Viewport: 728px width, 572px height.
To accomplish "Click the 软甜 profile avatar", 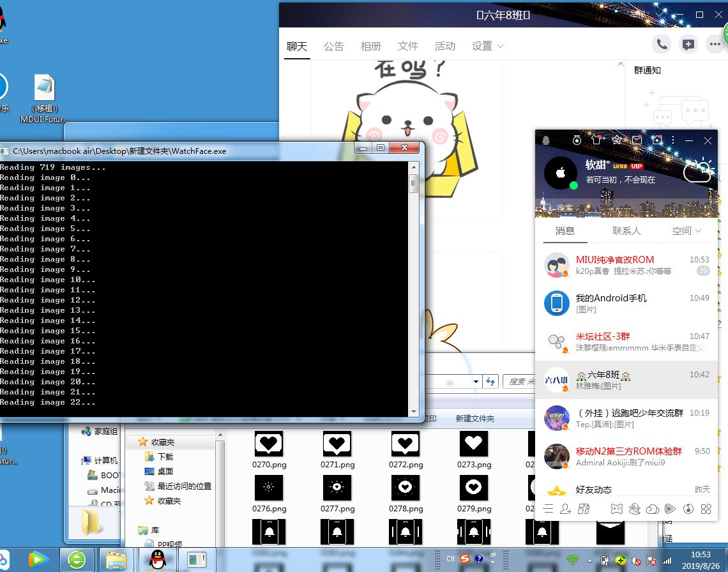I will tap(561, 173).
